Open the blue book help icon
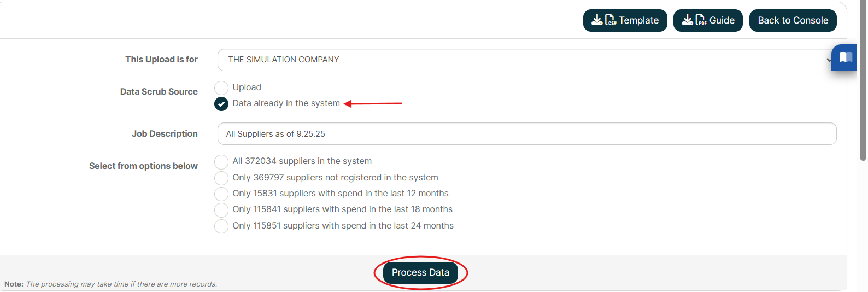Viewport: 868px width, 292px height. (x=845, y=57)
